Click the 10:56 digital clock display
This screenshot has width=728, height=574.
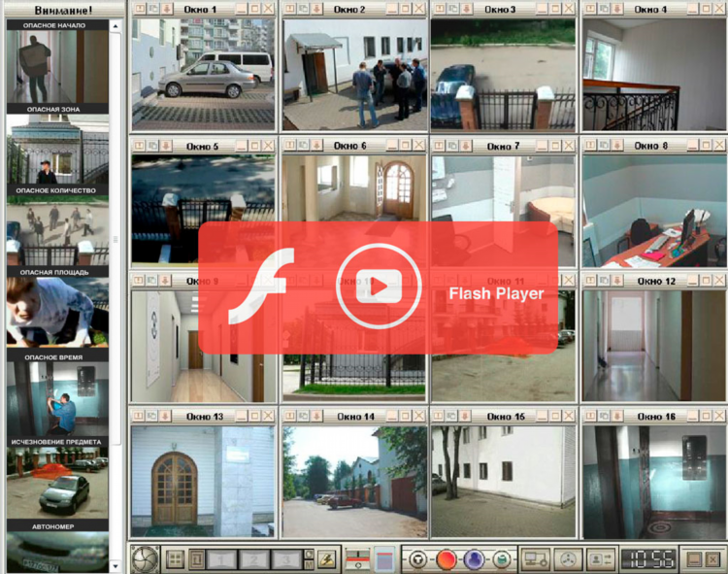648,559
